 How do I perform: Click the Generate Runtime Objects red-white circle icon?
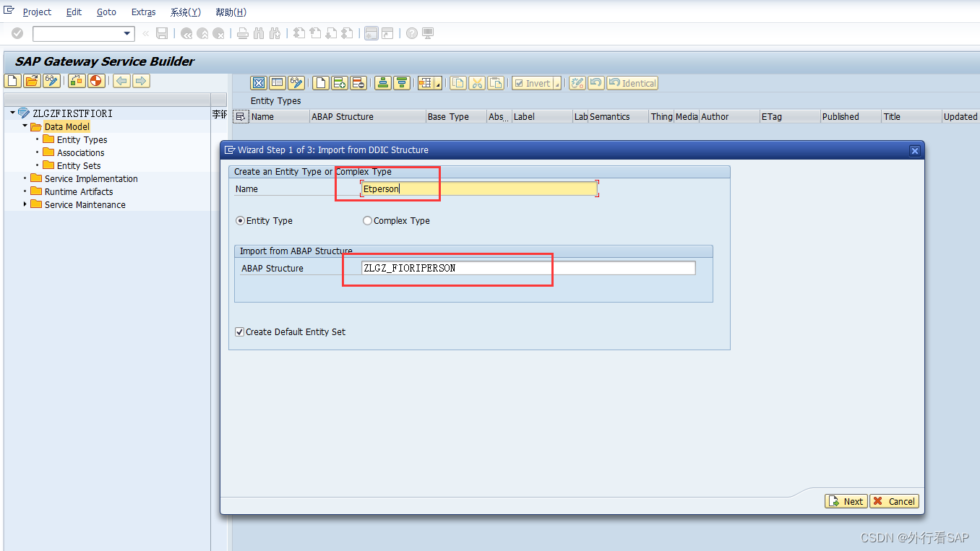(x=96, y=81)
